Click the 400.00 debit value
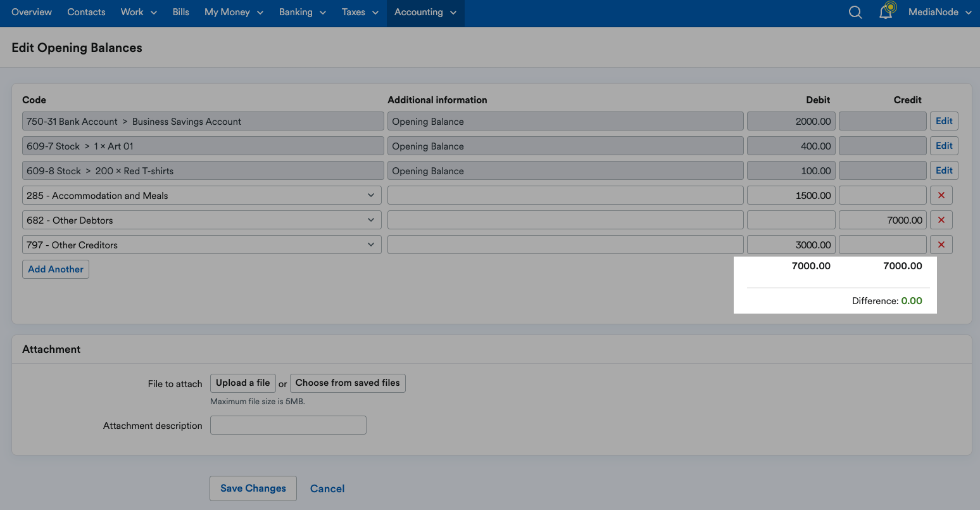The width and height of the screenshot is (980, 510). coord(791,146)
